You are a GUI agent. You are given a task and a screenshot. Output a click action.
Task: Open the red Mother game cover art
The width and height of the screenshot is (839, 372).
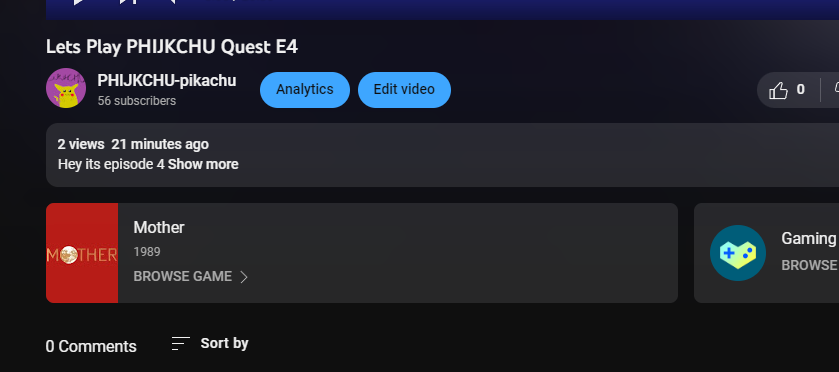coord(82,253)
